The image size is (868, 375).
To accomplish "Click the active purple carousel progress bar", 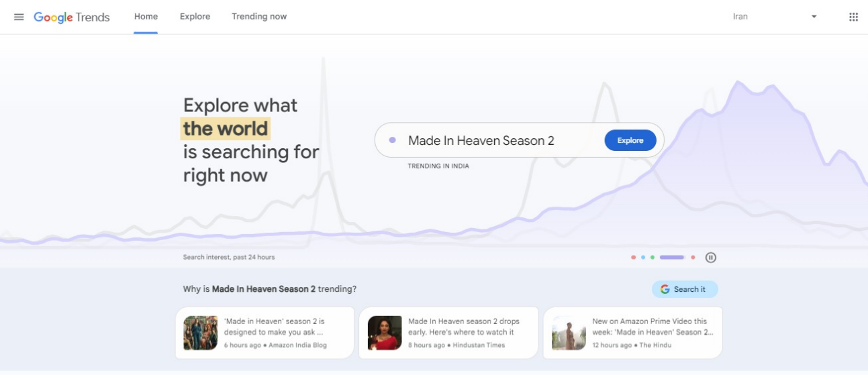I will click(x=672, y=258).
